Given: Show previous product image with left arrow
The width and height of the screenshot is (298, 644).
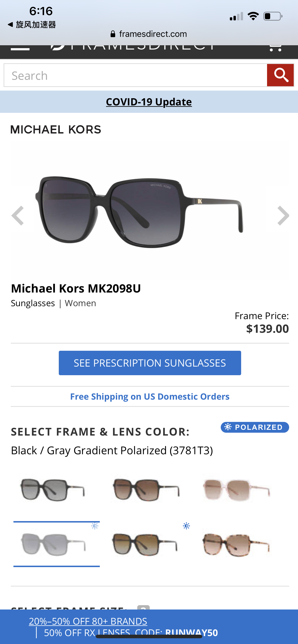Looking at the screenshot, I should tap(18, 215).
